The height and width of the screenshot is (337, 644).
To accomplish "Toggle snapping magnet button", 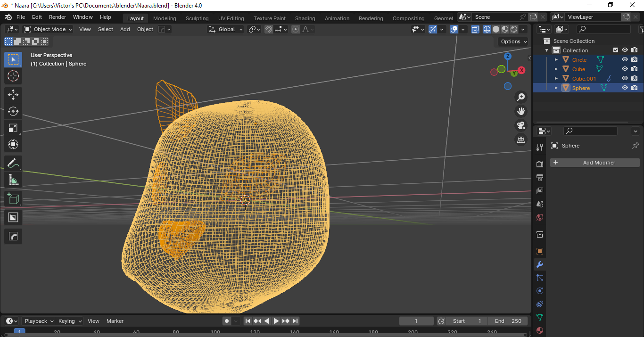I will coord(268,29).
